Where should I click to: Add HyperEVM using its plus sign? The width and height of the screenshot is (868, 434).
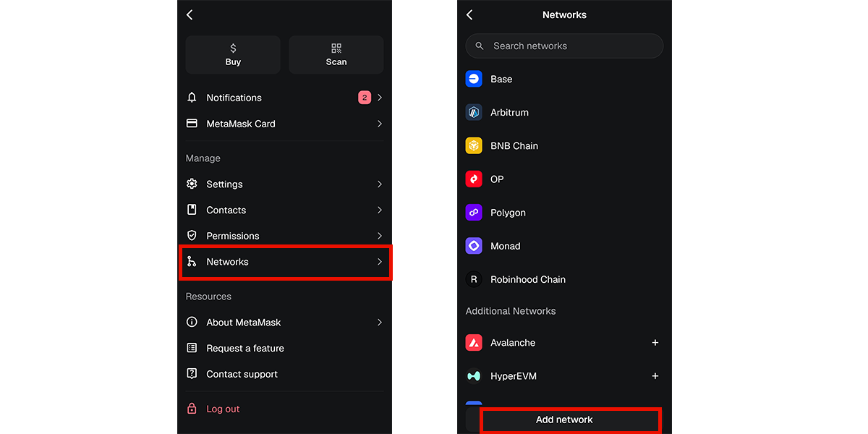click(655, 376)
